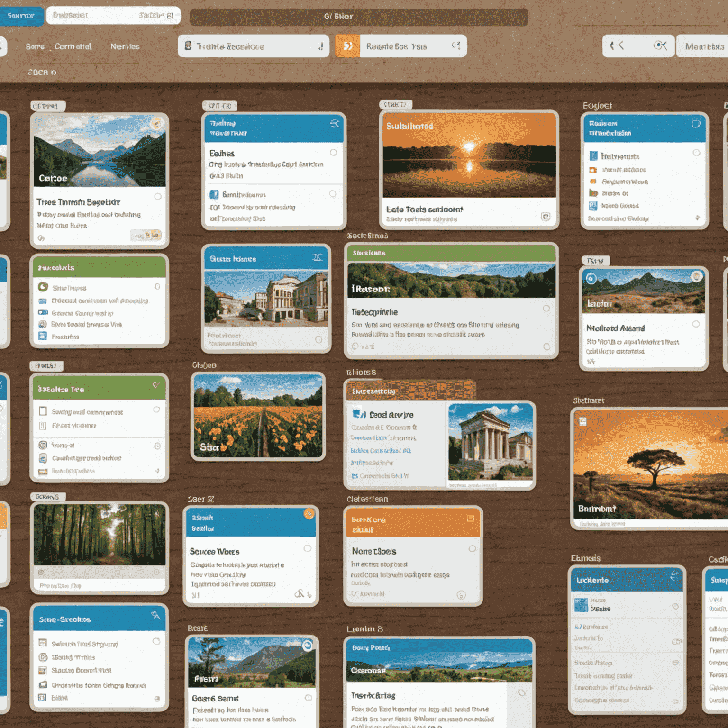The height and width of the screenshot is (728, 728).
Task: Click the orange double-arrow button in the toolbar
Action: point(347,46)
